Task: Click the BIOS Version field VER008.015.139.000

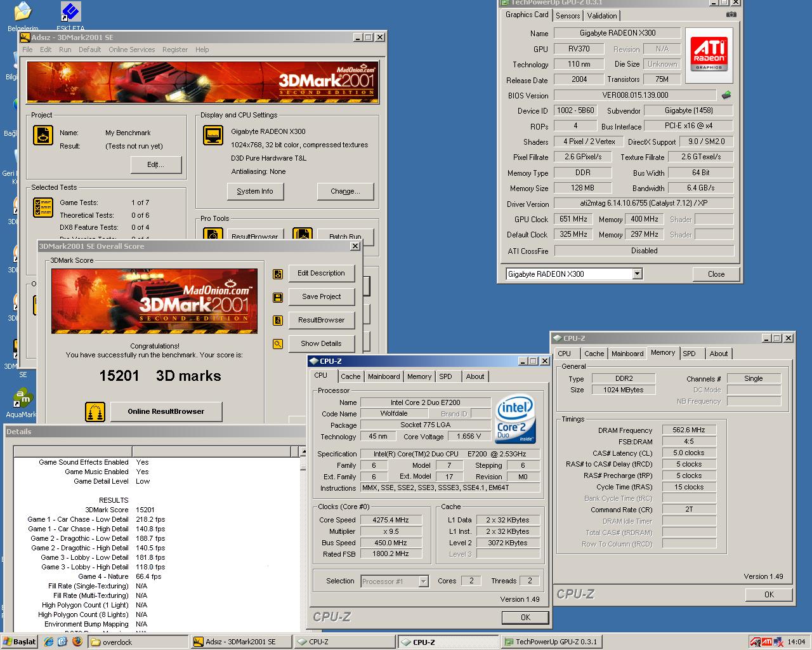Action: (635, 95)
